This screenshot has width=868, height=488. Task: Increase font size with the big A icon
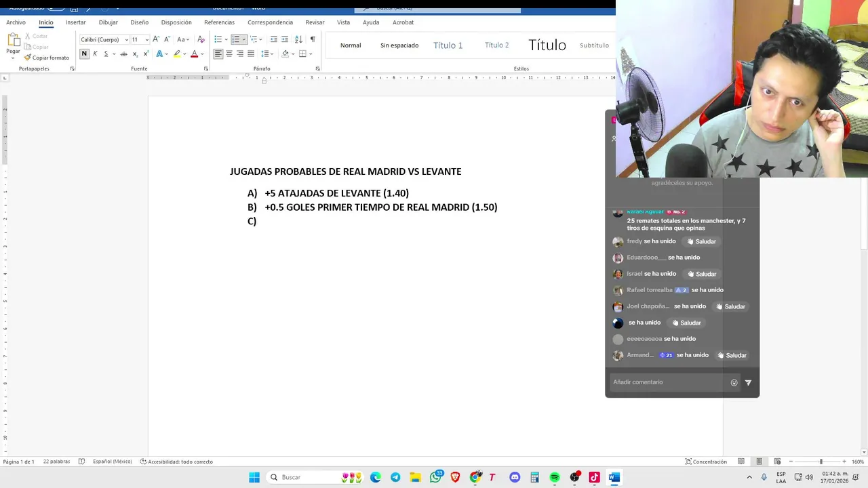pyautogui.click(x=156, y=39)
